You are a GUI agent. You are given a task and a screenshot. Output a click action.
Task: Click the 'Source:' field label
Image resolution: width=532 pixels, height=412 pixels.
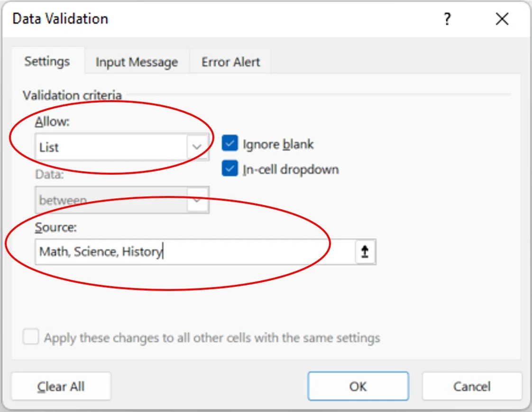tap(55, 227)
